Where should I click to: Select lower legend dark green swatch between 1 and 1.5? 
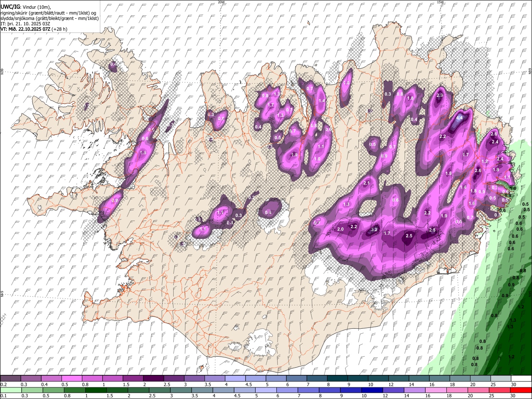pyautogui.click(x=96, y=390)
